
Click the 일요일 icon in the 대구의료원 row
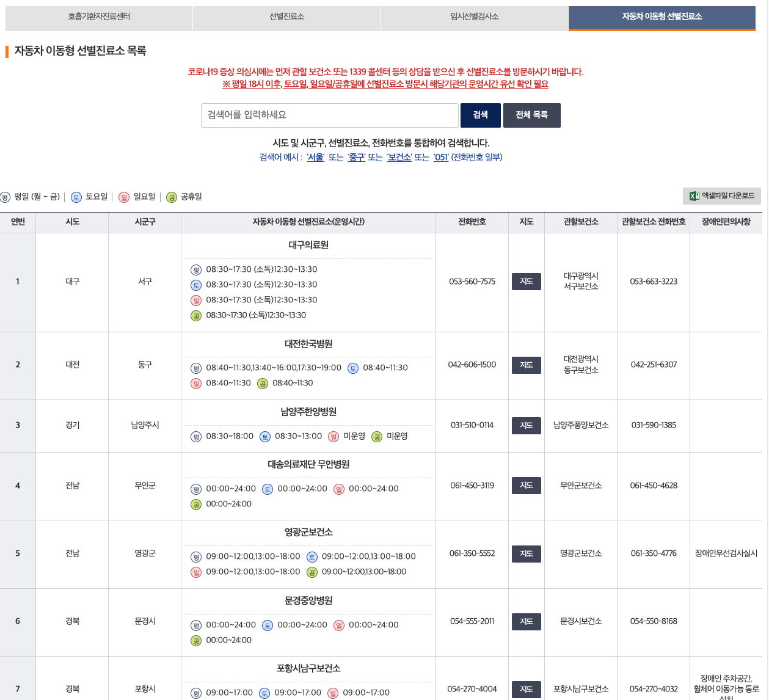point(196,301)
